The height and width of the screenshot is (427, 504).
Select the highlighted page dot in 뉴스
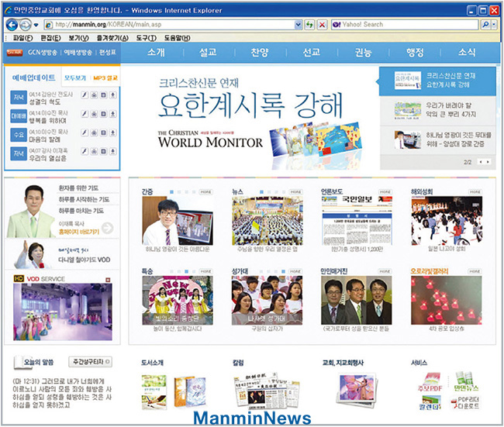(x=261, y=192)
